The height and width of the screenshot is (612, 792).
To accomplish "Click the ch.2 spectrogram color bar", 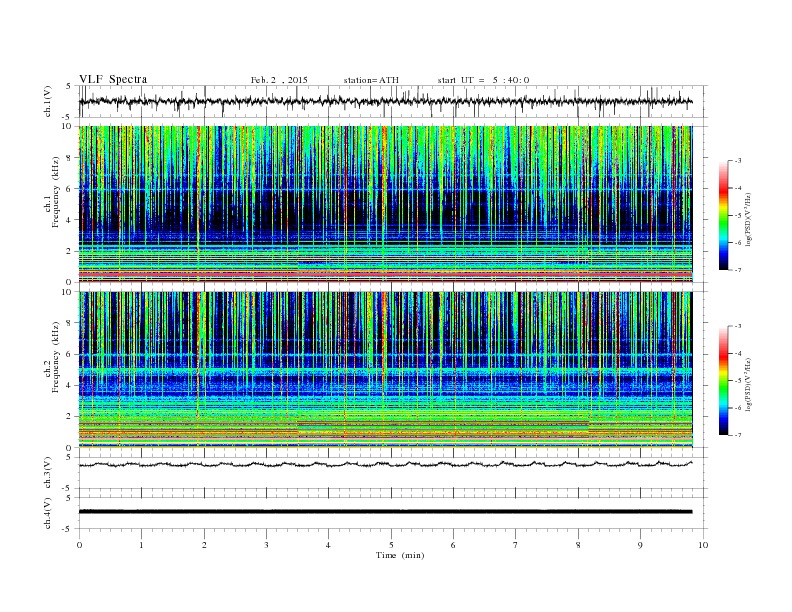I will [723, 380].
